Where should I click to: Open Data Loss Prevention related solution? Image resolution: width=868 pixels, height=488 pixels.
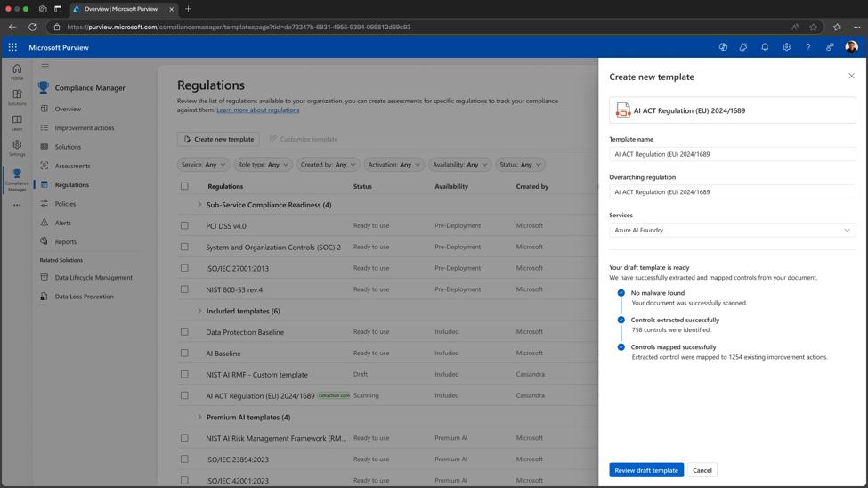(x=84, y=297)
